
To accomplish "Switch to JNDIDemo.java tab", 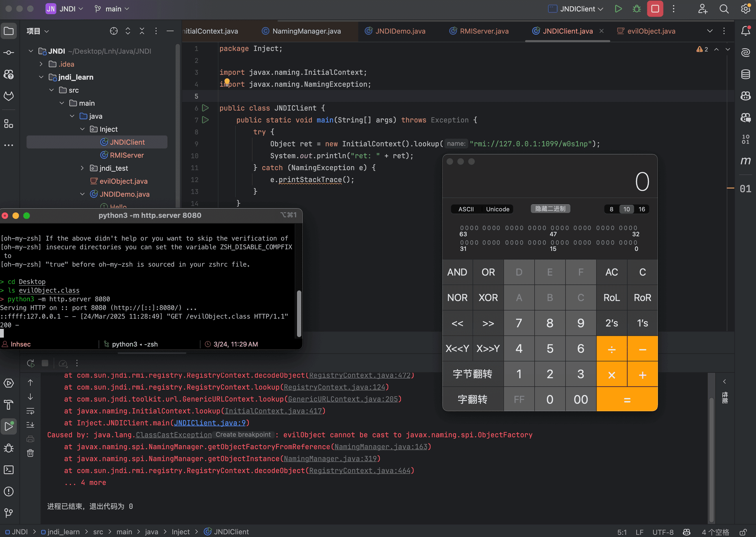I will [x=395, y=31].
